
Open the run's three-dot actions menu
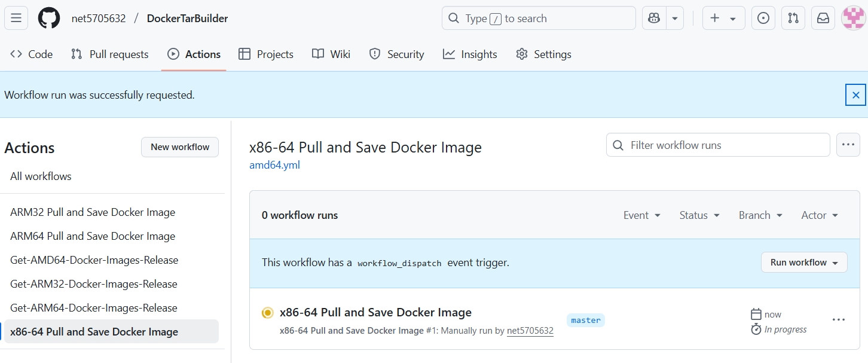[839, 320]
